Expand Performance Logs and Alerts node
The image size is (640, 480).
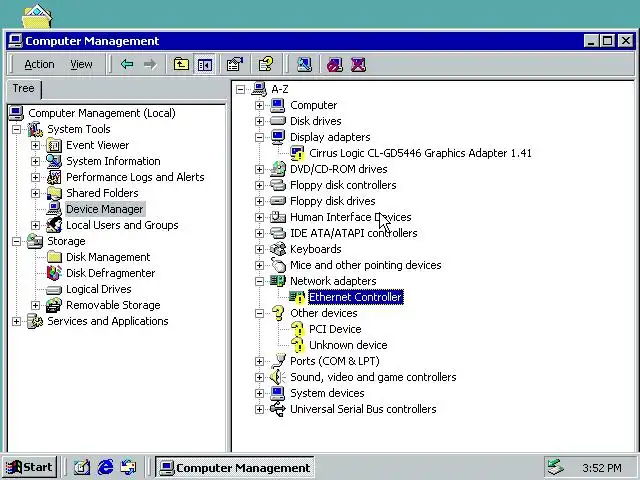pos(36,178)
